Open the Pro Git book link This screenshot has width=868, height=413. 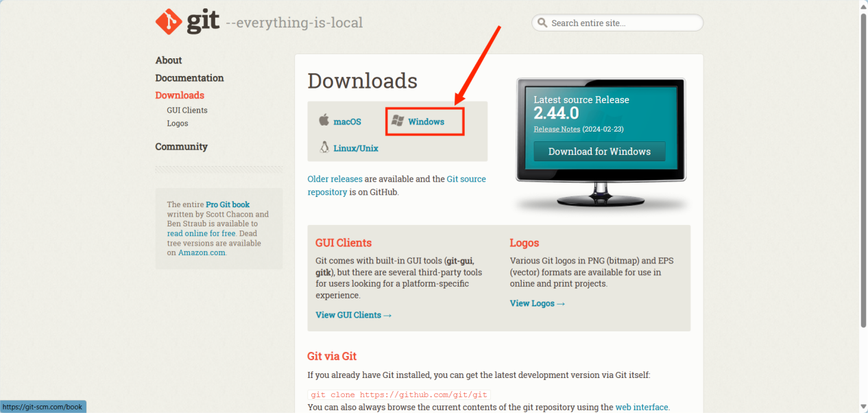228,204
